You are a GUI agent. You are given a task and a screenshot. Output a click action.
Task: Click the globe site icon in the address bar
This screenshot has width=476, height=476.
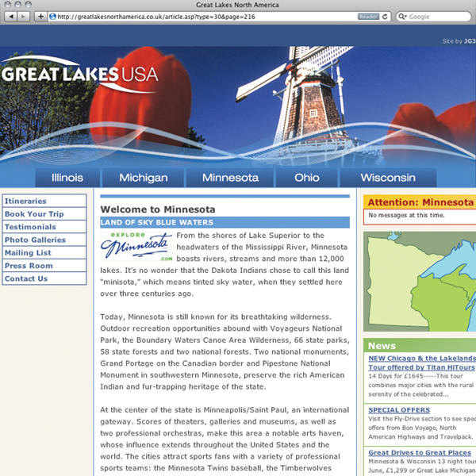pyautogui.click(x=52, y=17)
